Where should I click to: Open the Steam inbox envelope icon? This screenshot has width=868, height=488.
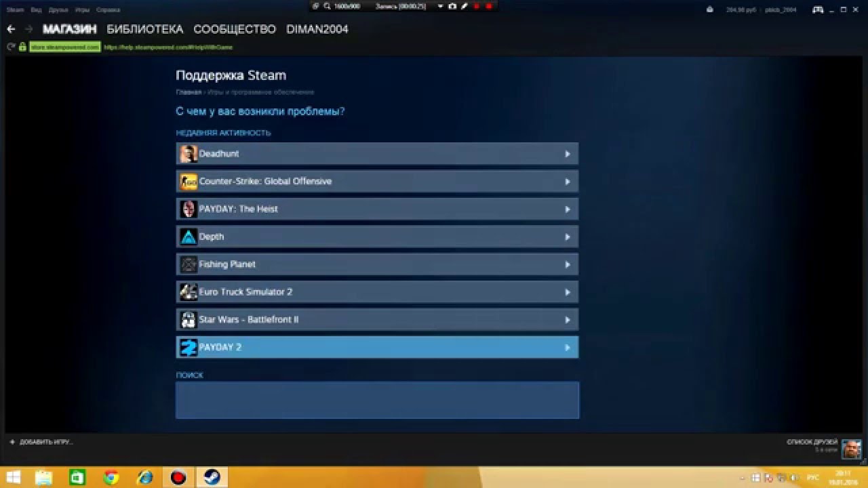(709, 9)
